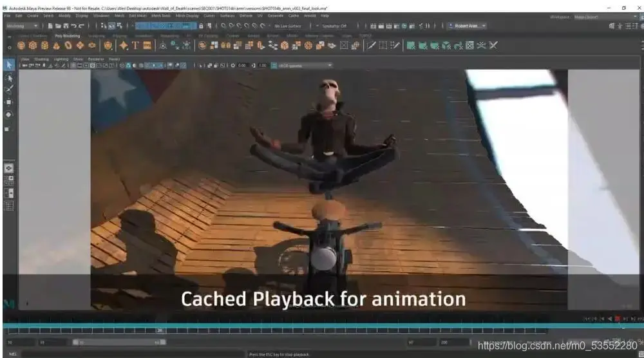
Task: Click the lock selection padlock icon
Action: [x=201, y=26]
